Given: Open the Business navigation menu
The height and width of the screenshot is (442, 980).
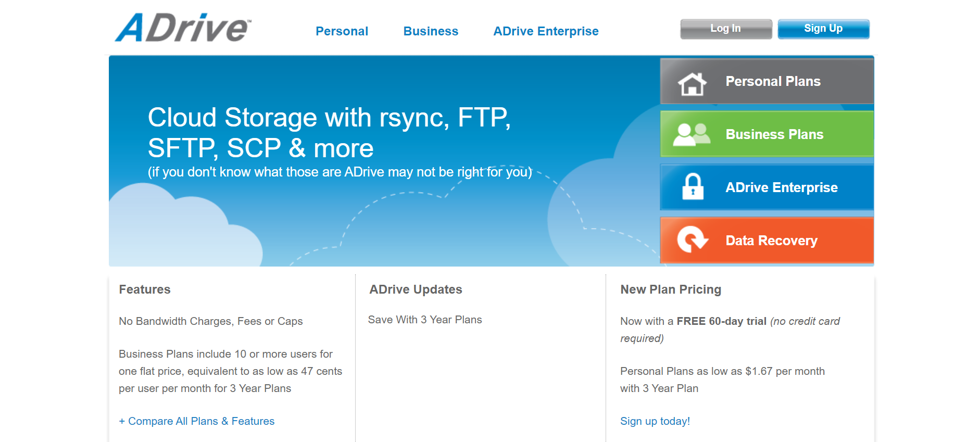Looking at the screenshot, I should pyautogui.click(x=431, y=31).
